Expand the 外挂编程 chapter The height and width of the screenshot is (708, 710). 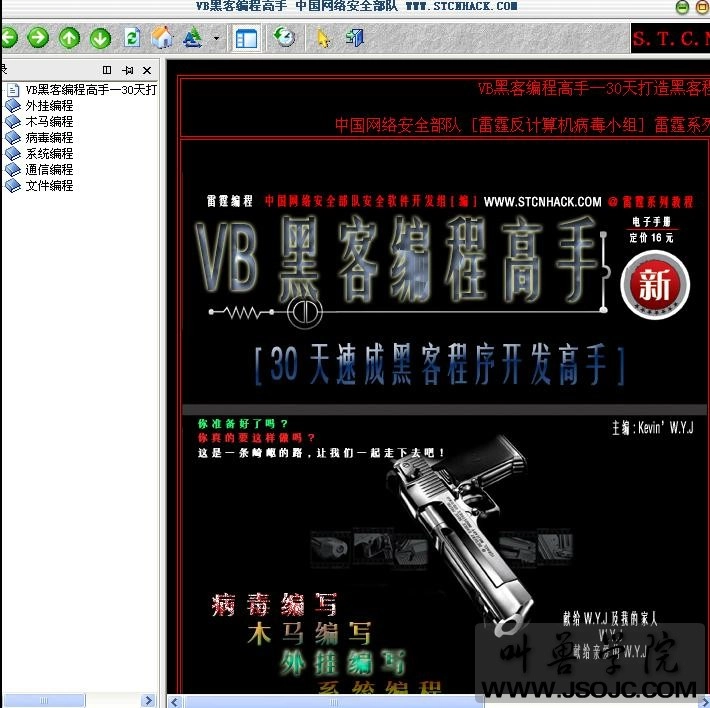click(49, 105)
